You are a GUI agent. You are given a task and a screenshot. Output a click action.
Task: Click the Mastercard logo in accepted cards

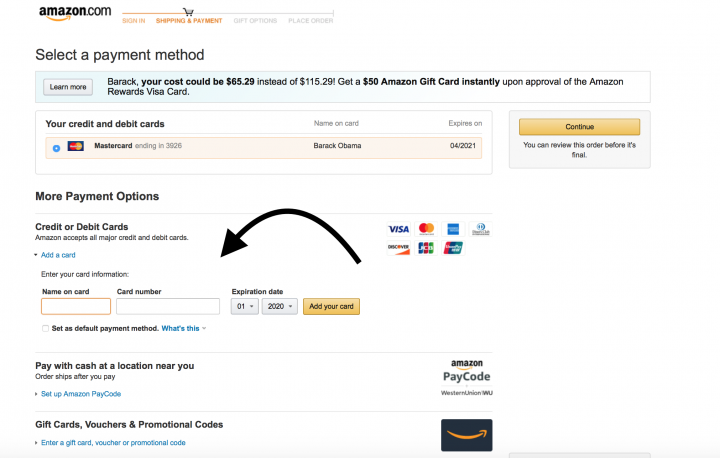tap(426, 229)
